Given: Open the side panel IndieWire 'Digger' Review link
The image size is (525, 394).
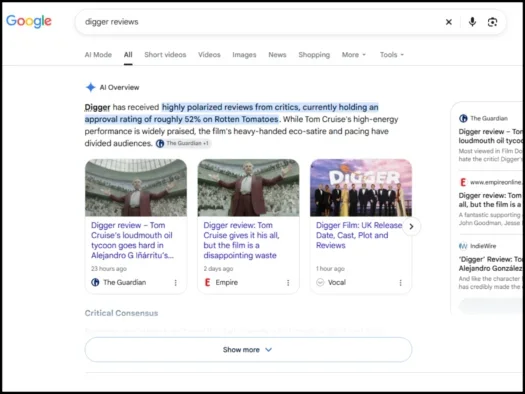Looking at the screenshot, I should point(490,264).
